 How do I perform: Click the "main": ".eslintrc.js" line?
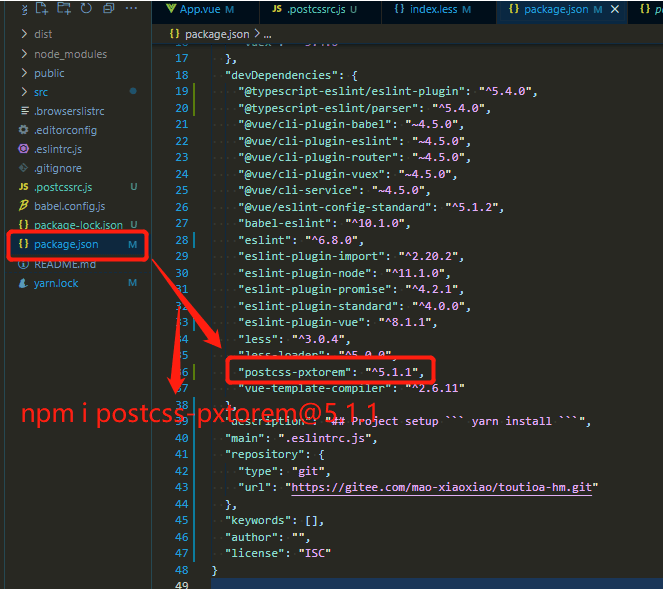[x=301, y=438]
